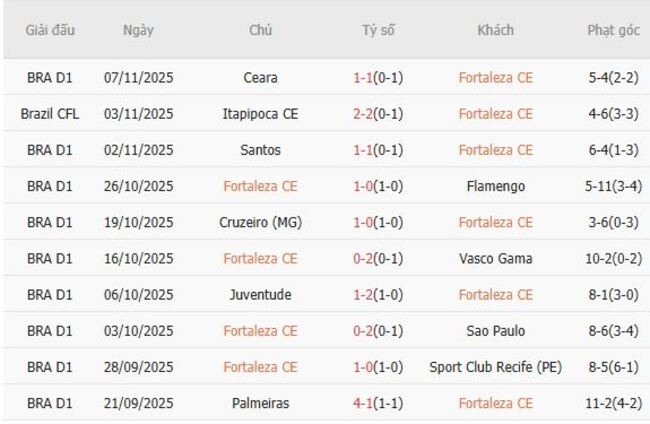Open the Ceara team link

point(261,77)
